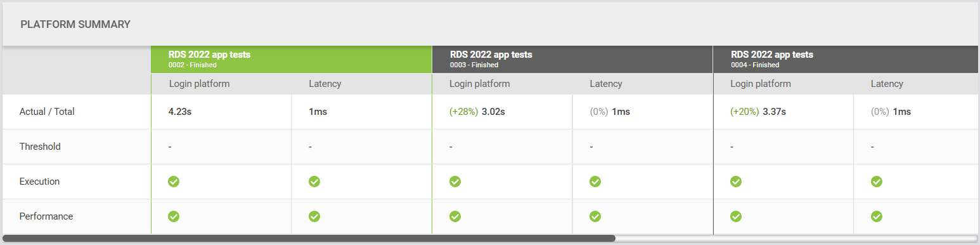980x245 pixels.
Task: Click the (+28%) 3.02s login value
Action: 477,112
